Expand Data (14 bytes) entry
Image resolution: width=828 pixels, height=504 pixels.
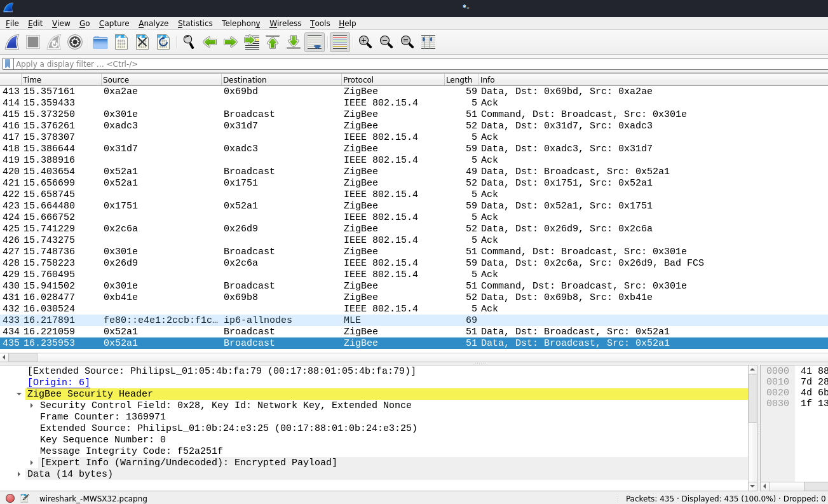click(x=19, y=474)
